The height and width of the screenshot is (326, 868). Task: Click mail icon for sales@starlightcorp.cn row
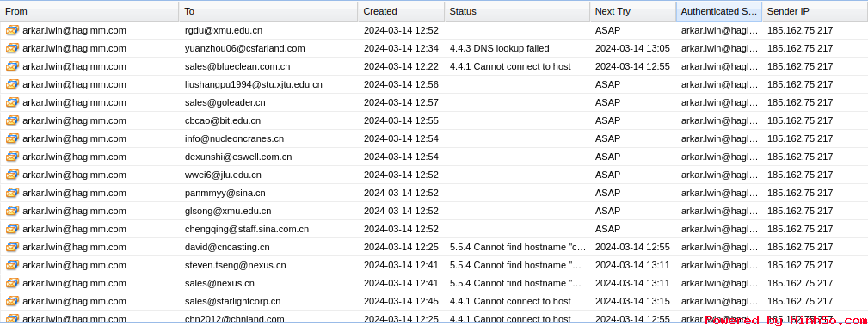[x=12, y=301]
